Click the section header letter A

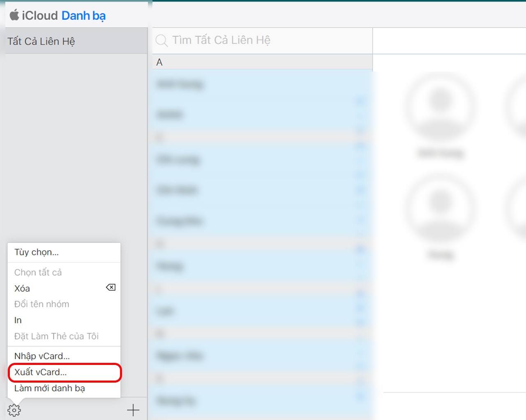[x=159, y=62]
